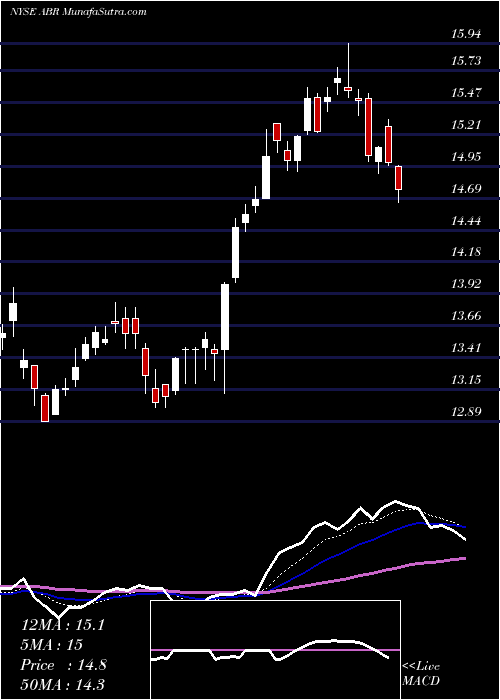Click the 5MA : 15 readout
500x700 pixels.
coord(51,645)
